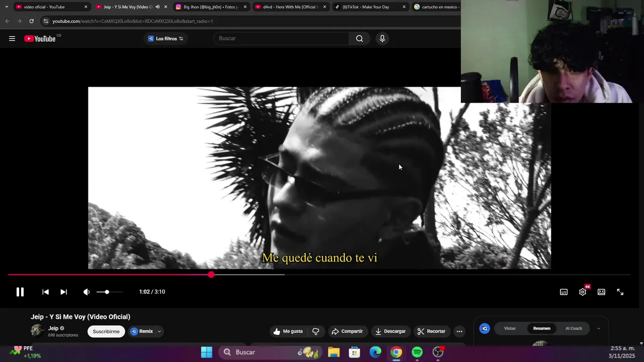Click the 1:02 / 3:10 time display
Image resolution: width=644 pixels, height=362 pixels.
pos(152,292)
